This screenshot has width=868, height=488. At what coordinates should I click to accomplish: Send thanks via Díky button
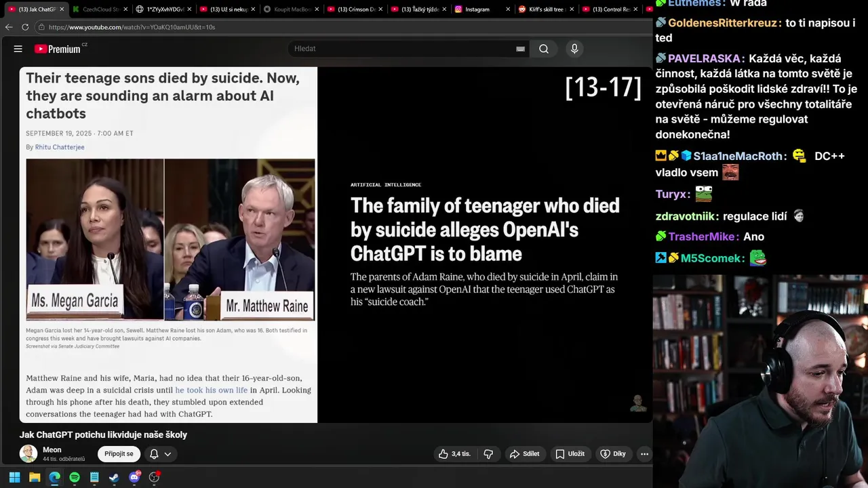(613, 454)
